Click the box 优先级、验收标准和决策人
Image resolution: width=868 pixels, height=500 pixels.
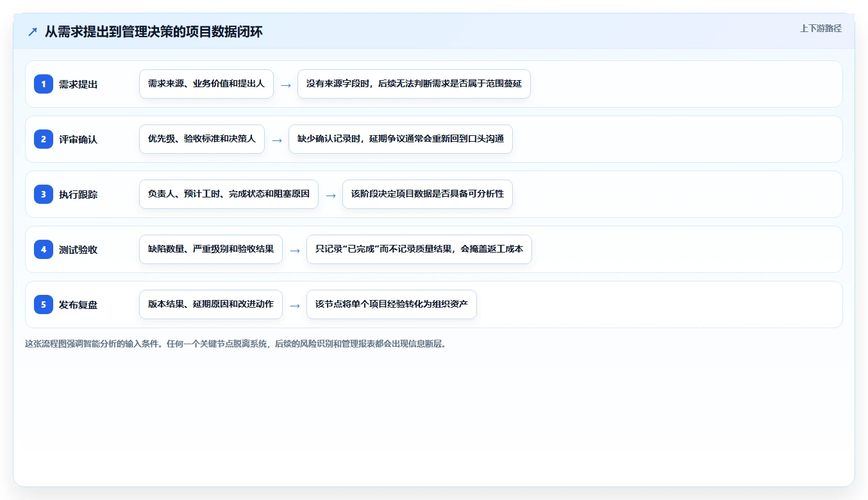pos(202,139)
